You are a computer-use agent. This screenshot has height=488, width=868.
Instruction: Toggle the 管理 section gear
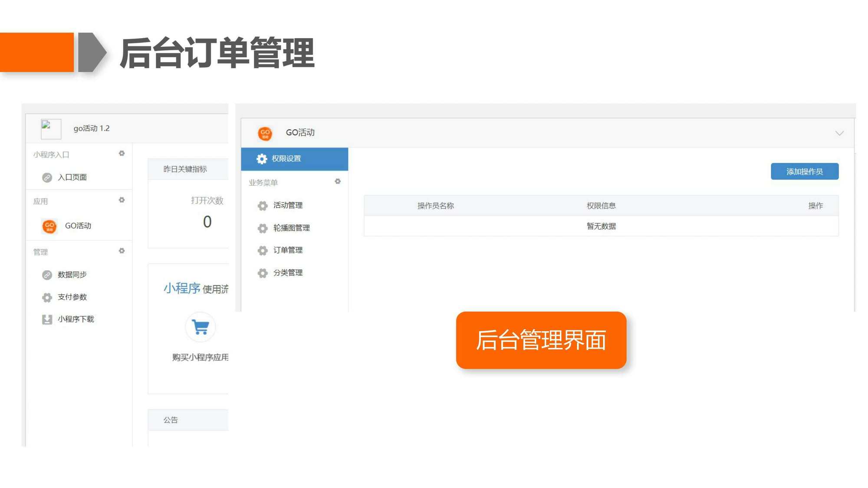[x=122, y=251]
